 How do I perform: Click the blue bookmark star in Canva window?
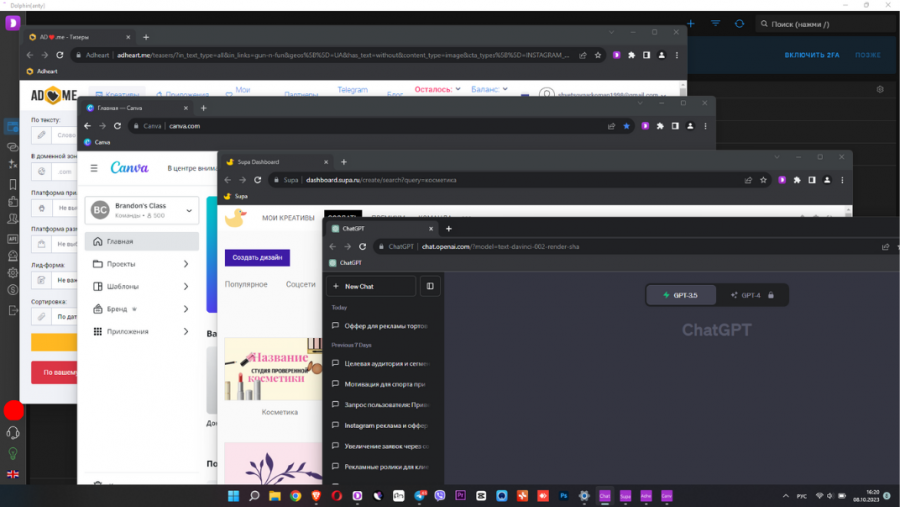click(626, 126)
